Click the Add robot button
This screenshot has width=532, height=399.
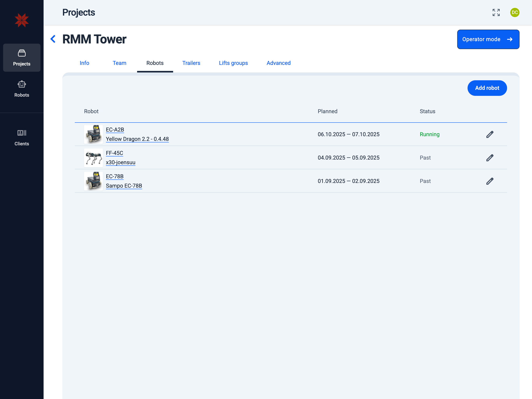[487, 88]
